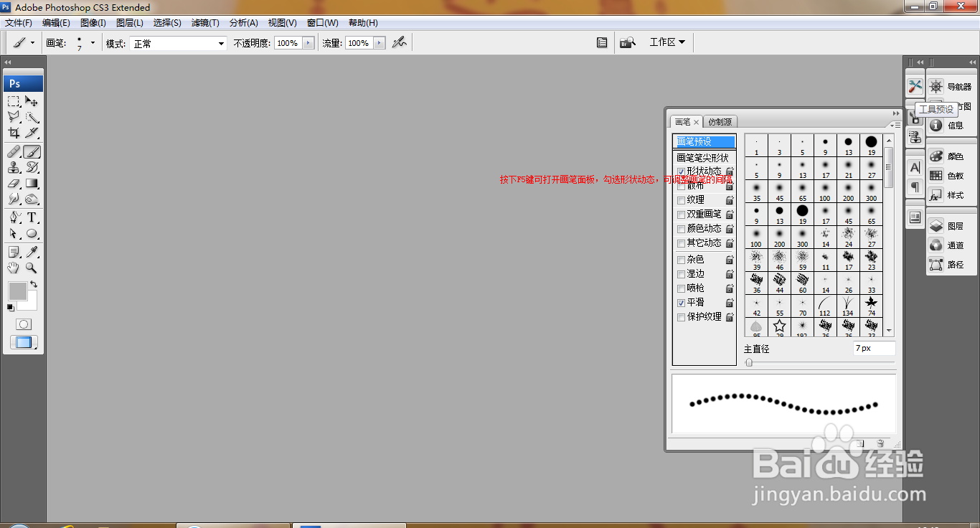Open the Navigator panel
The width and height of the screenshot is (980, 528).
pyautogui.click(x=950, y=87)
